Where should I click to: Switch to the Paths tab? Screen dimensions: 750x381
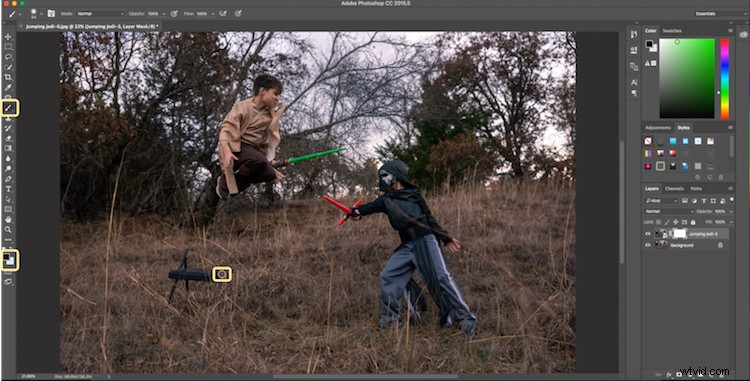696,189
